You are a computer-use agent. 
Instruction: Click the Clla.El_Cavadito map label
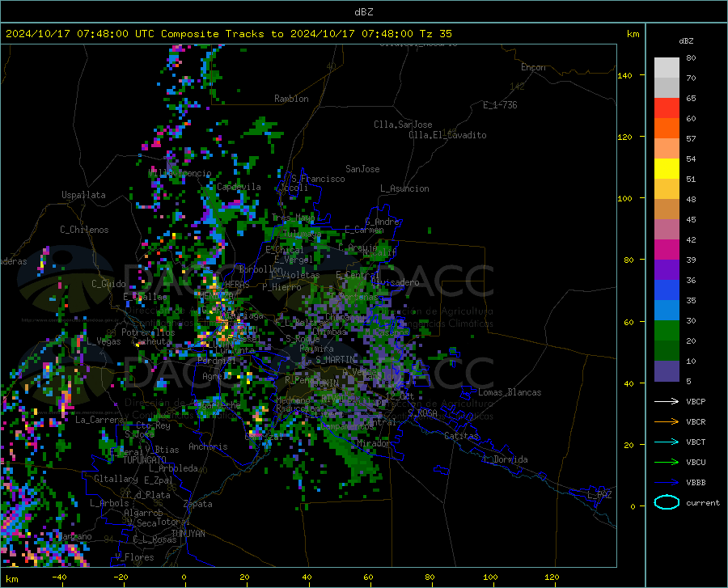tap(447, 135)
